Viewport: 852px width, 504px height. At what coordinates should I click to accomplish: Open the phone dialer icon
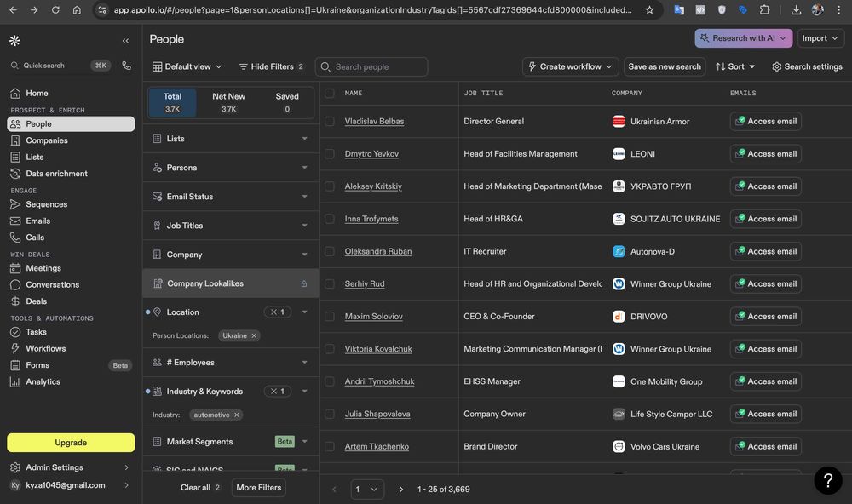tap(127, 66)
